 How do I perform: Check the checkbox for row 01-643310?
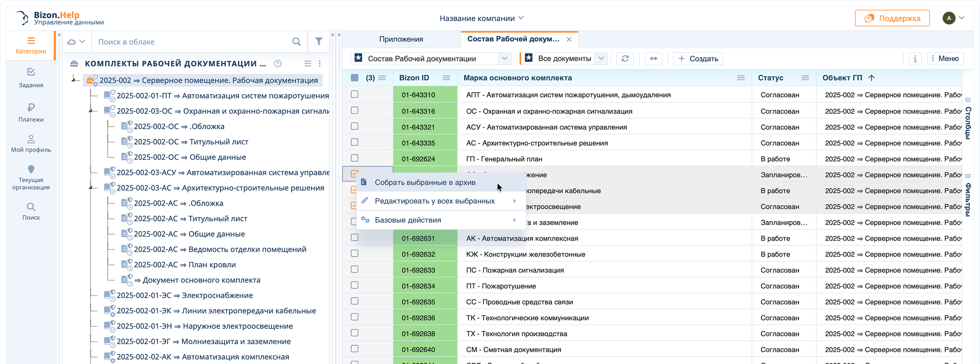click(x=354, y=94)
